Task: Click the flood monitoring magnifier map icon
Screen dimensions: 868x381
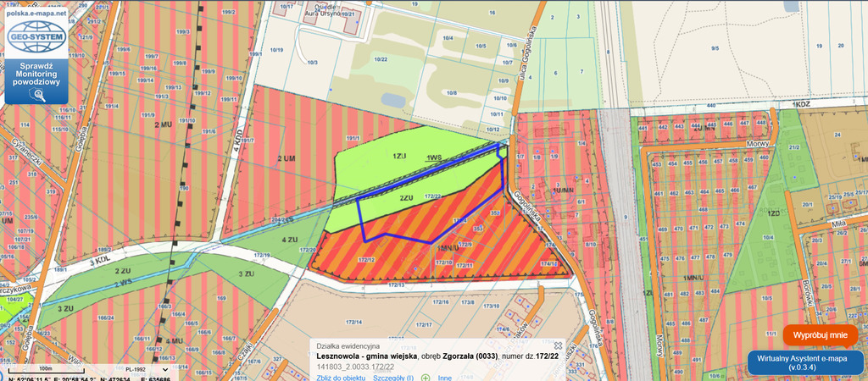Action: point(37,94)
